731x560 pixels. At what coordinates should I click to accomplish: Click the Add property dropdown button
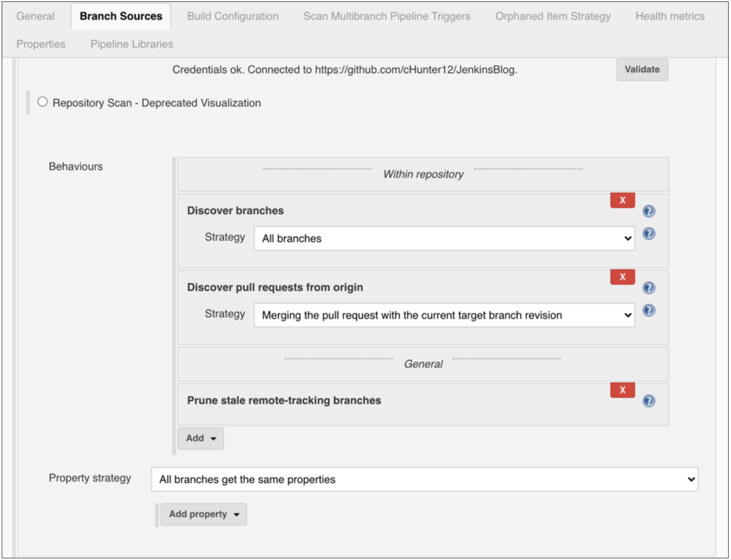coord(203,514)
